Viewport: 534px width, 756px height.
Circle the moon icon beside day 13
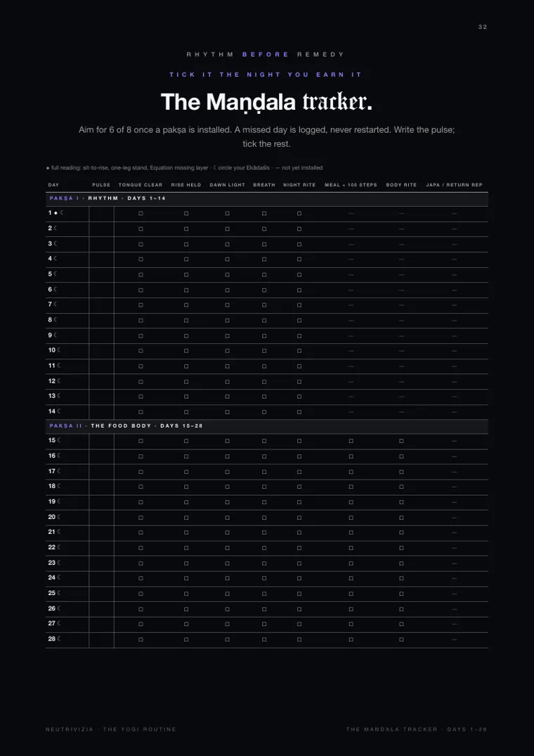coord(59,396)
